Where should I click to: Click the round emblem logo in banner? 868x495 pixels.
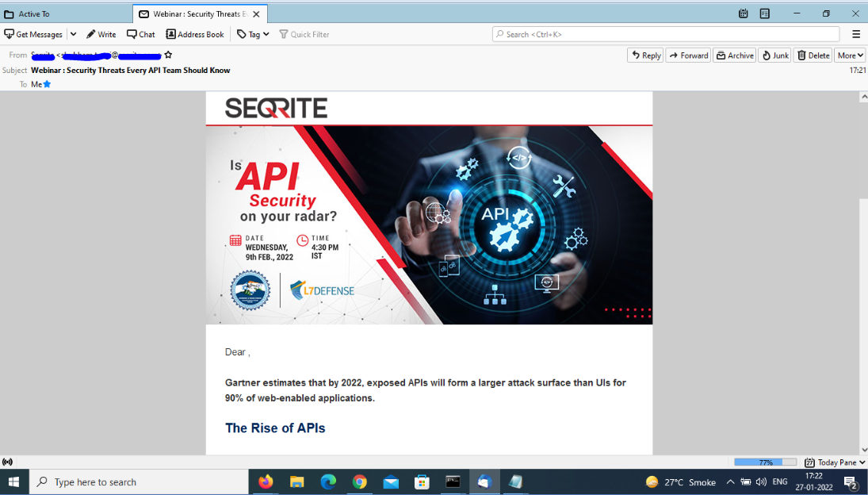[250, 290]
